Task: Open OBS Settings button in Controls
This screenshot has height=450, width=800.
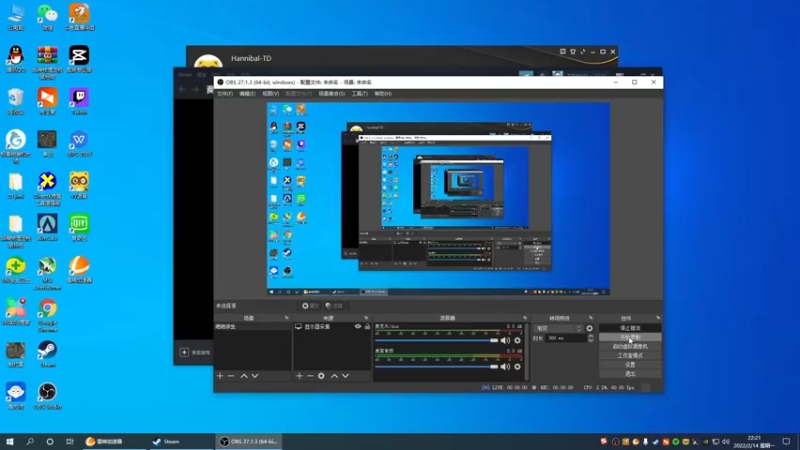Action: coord(630,365)
